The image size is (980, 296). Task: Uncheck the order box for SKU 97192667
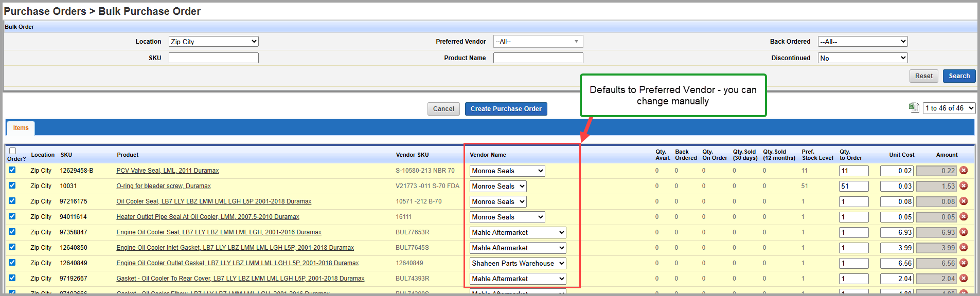click(12, 278)
